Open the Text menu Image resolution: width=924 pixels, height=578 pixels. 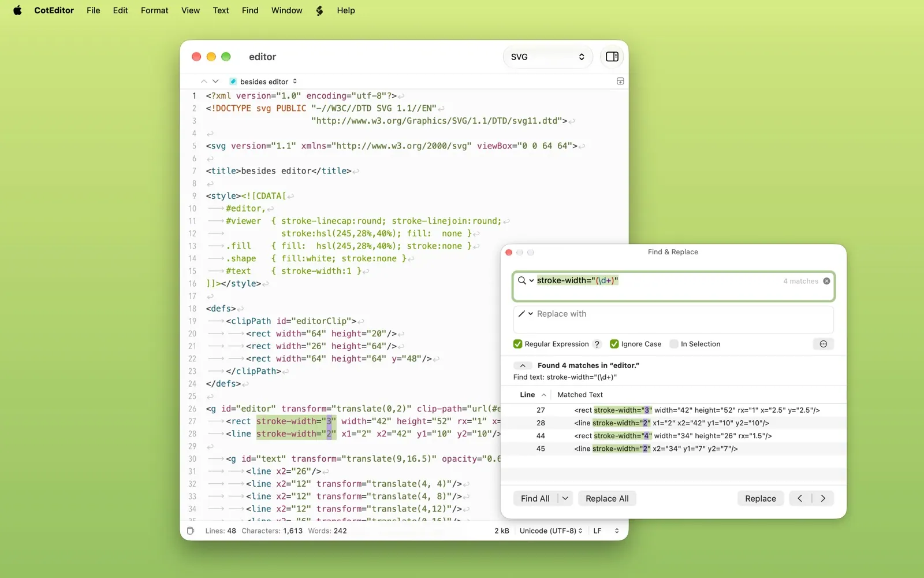pyautogui.click(x=221, y=10)
